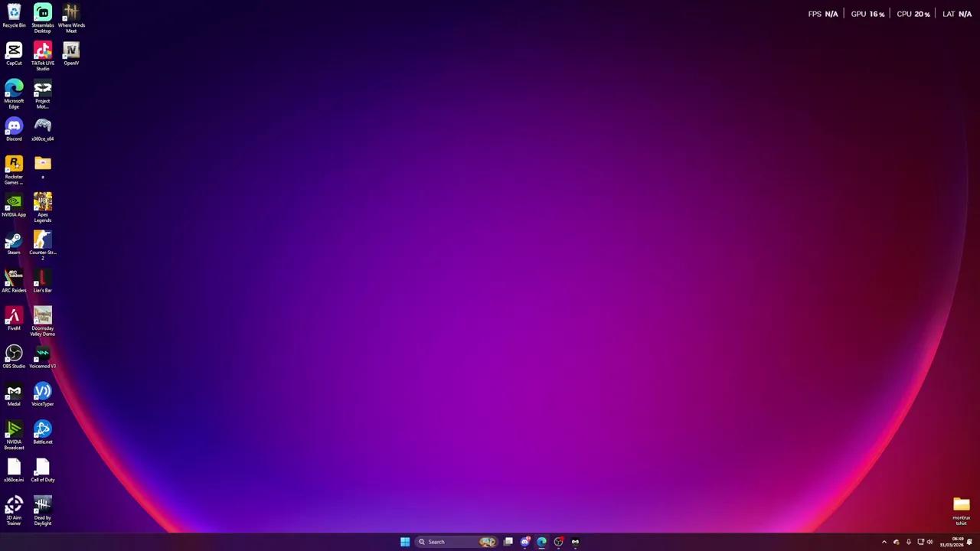
Task: Select the folder named "a" on desktop
Action: [43, 168]
